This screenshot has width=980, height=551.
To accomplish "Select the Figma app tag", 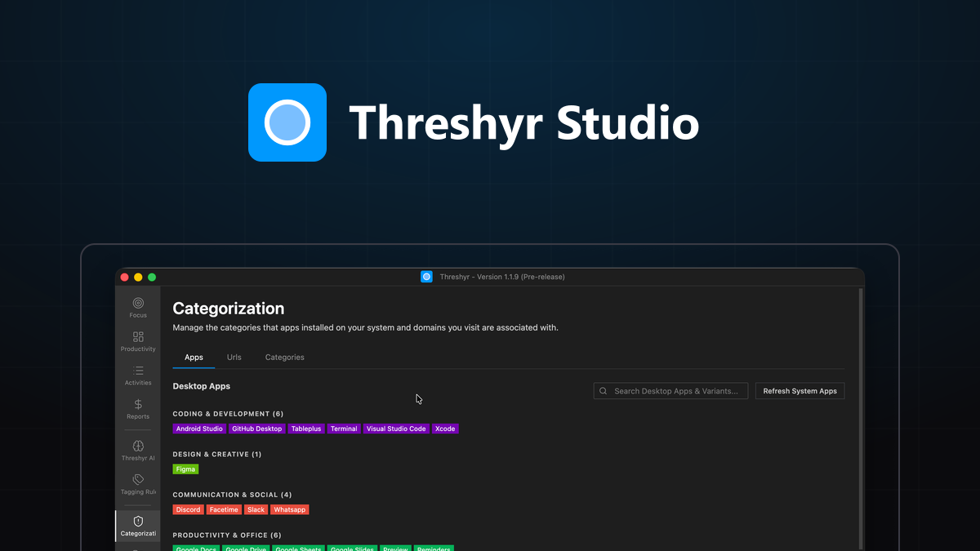I will (186, 469).
